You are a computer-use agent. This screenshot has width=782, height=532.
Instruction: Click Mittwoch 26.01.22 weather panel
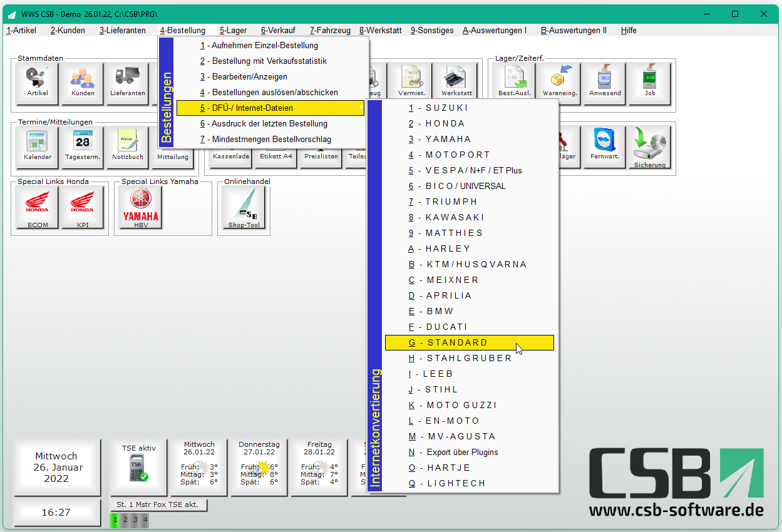[x=199, y=467]
